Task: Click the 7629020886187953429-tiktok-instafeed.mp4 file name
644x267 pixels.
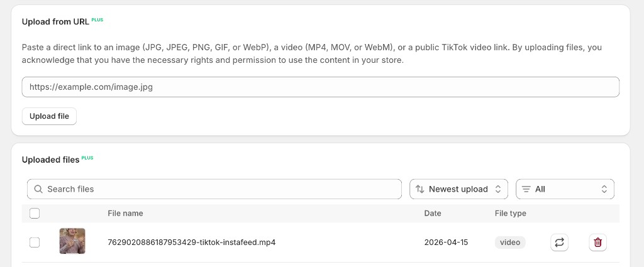Action: 191,242
